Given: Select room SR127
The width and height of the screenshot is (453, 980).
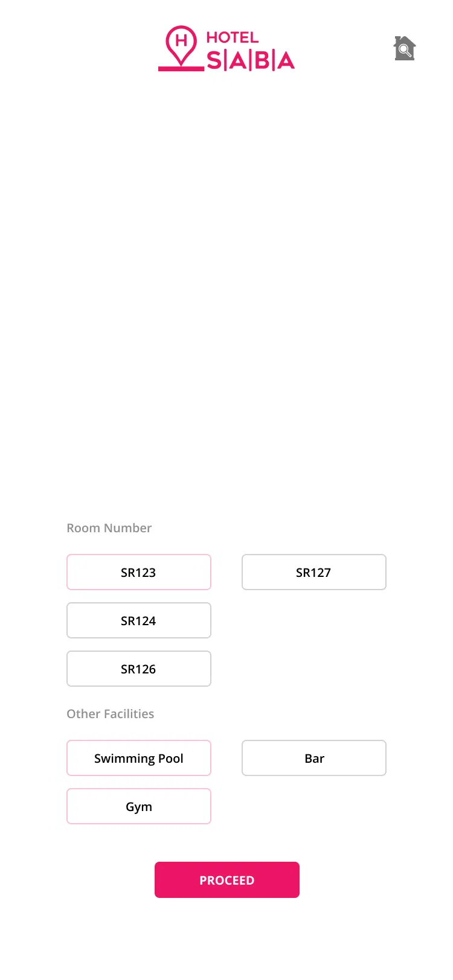Looking at the screenshot, I should click(313, 572).
